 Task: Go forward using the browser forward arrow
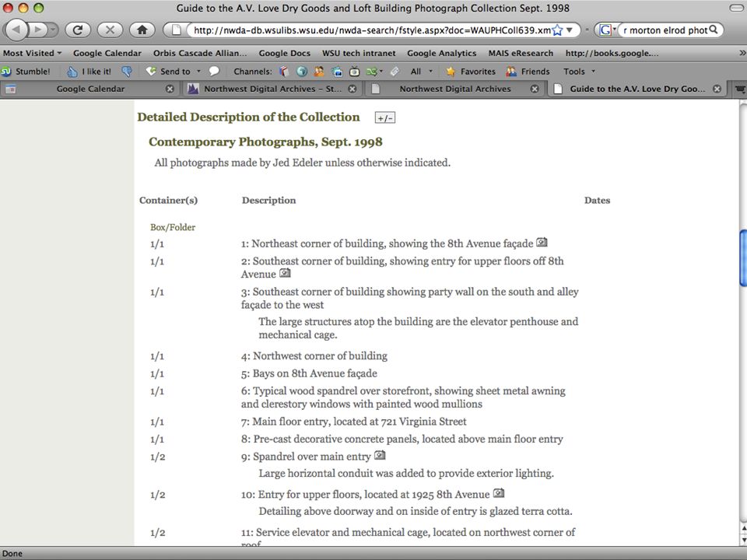[x=40, y=30]
